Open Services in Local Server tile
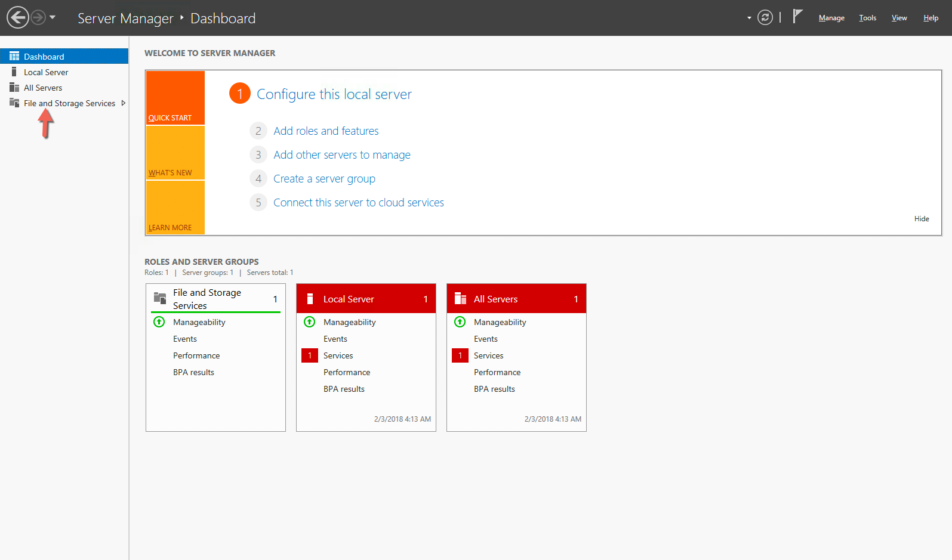 (338, 355)
